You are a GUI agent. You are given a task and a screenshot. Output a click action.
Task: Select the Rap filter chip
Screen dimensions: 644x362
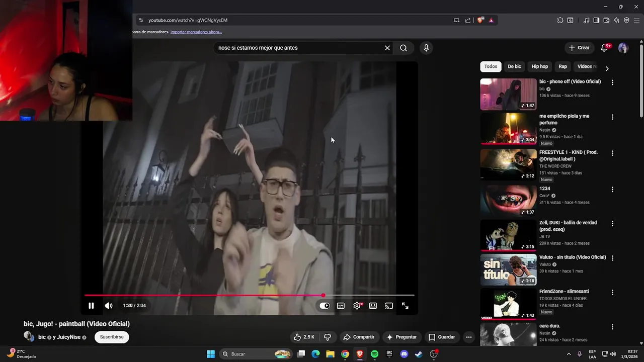pyautogui.click(x=562, y=66)
